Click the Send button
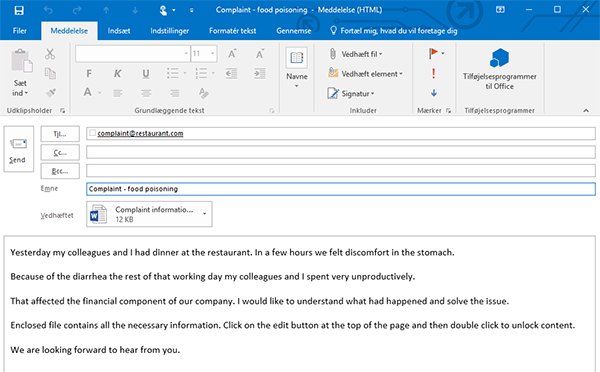Viewport: 600px width, 372px height. click(19, 149)
